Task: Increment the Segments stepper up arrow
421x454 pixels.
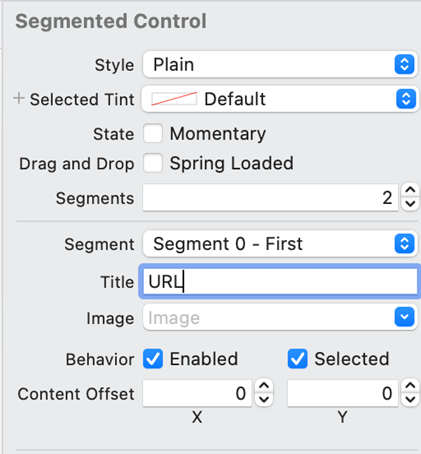Action: pyautogui.click(x=410, y=190)
